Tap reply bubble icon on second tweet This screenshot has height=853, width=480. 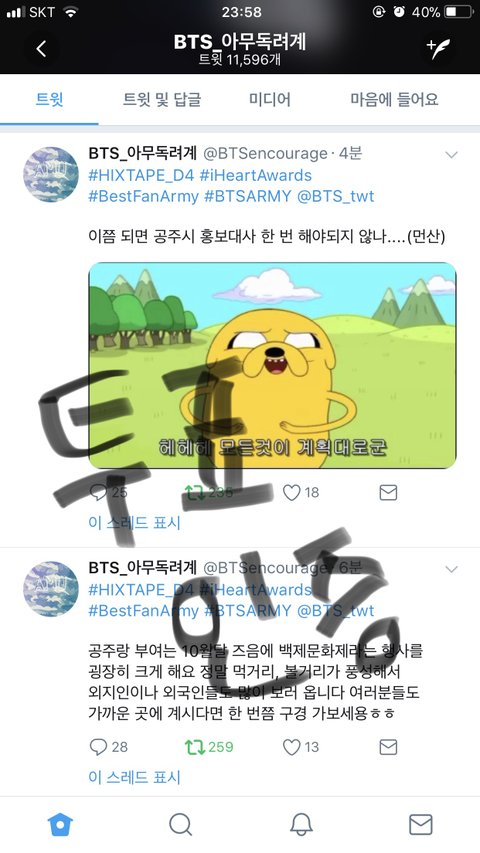[99, 747]
